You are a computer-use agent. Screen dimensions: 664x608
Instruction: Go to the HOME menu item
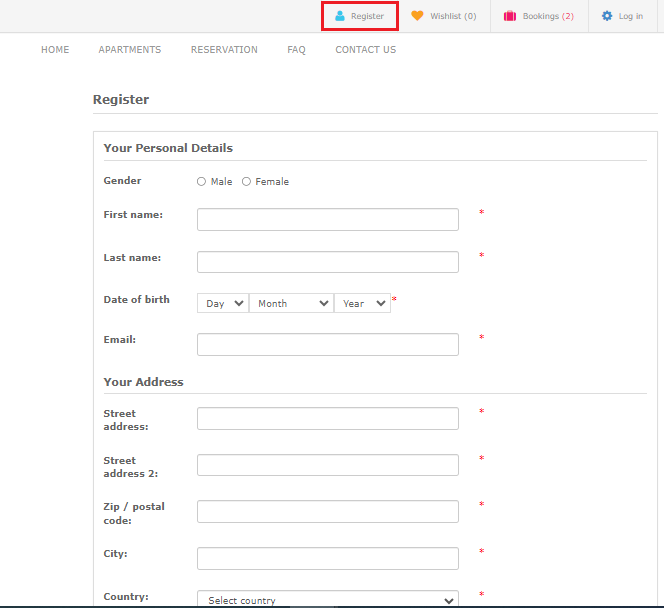tap(55, 50)
